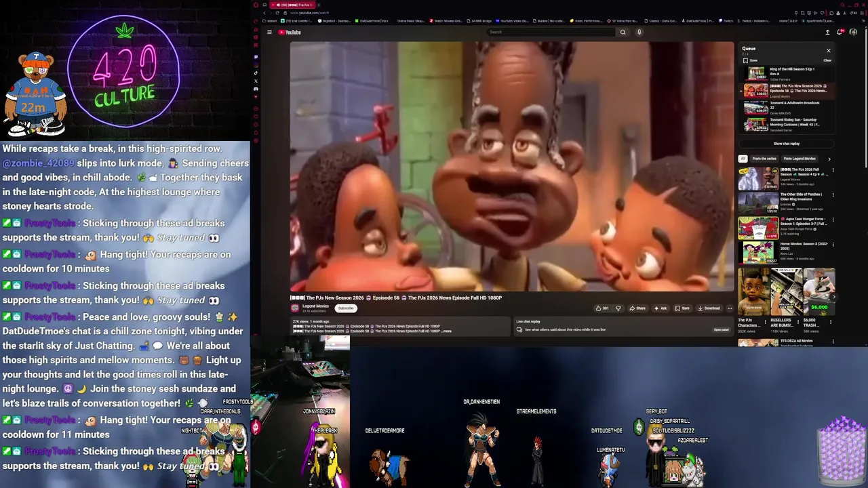The height and width of the screenshot is (488, 868).
Task: Select the PJs browser tab
Action: (292, 5)
